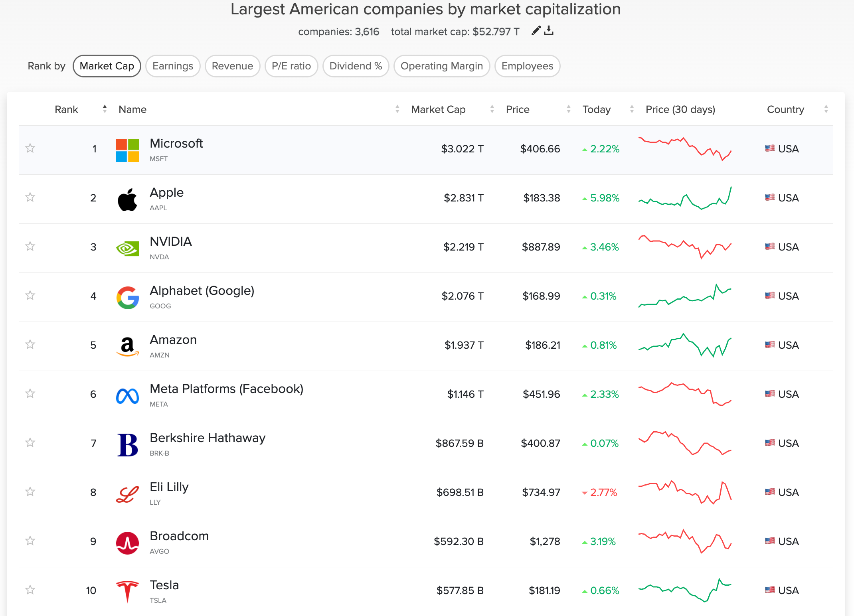Switch ranking to P/E ratio
Screen dimensions: 854x616
291,66
